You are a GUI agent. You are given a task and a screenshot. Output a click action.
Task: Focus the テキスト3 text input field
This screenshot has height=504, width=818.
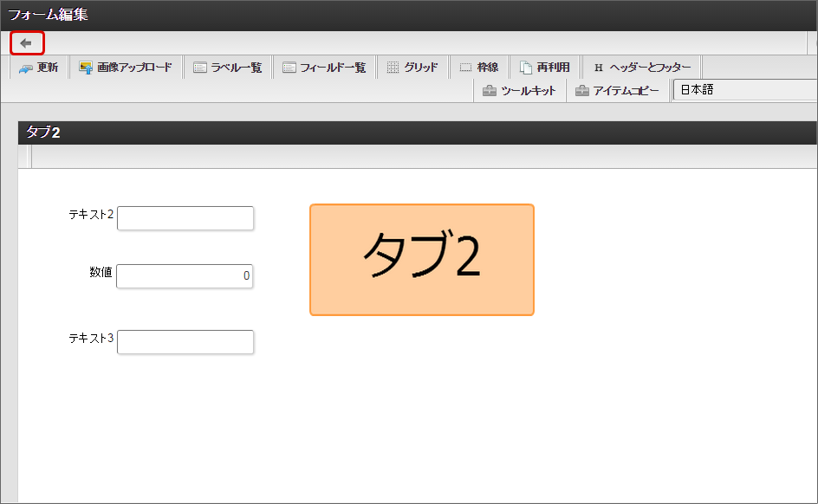click(x=185, y=341)
